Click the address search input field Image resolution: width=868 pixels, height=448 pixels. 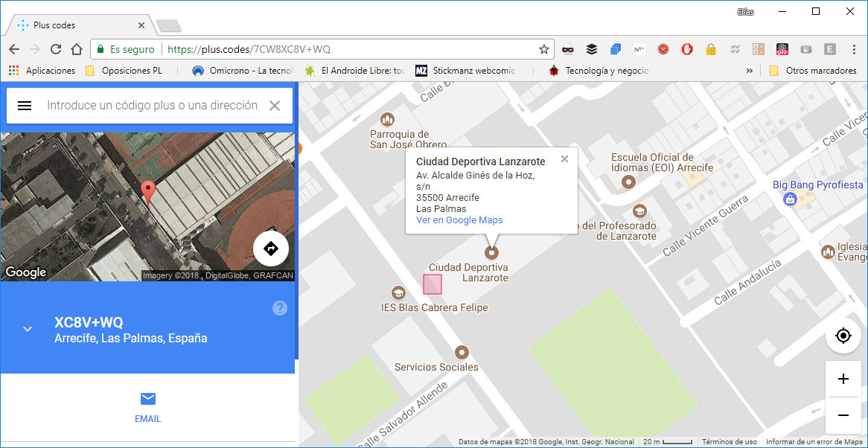(x=149, y=105)
